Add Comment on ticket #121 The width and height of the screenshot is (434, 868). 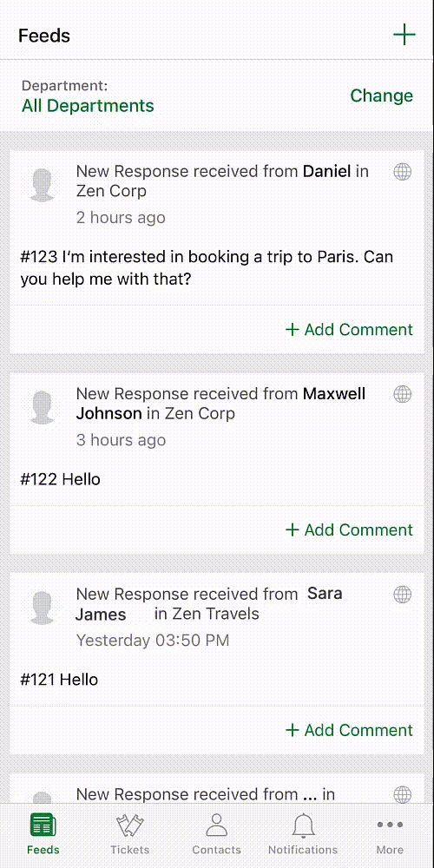click(349, 730)
